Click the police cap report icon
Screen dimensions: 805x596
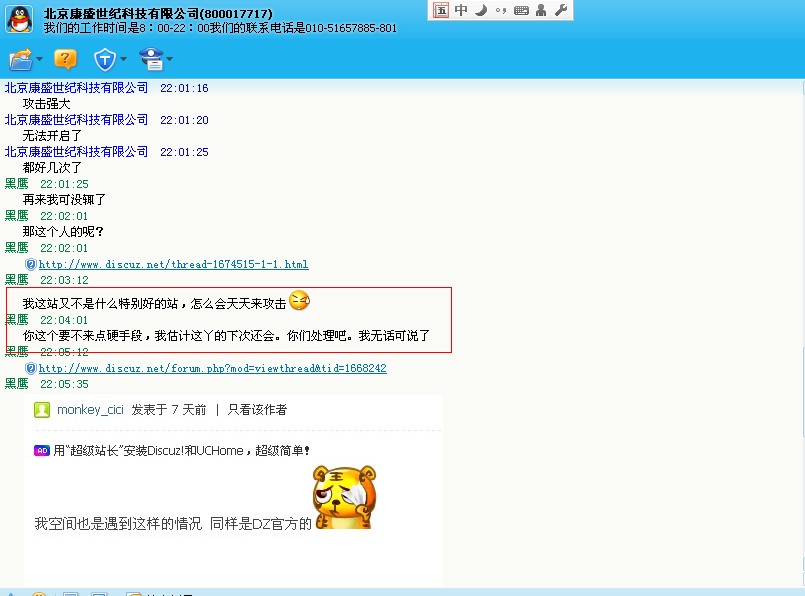[151, 59]
